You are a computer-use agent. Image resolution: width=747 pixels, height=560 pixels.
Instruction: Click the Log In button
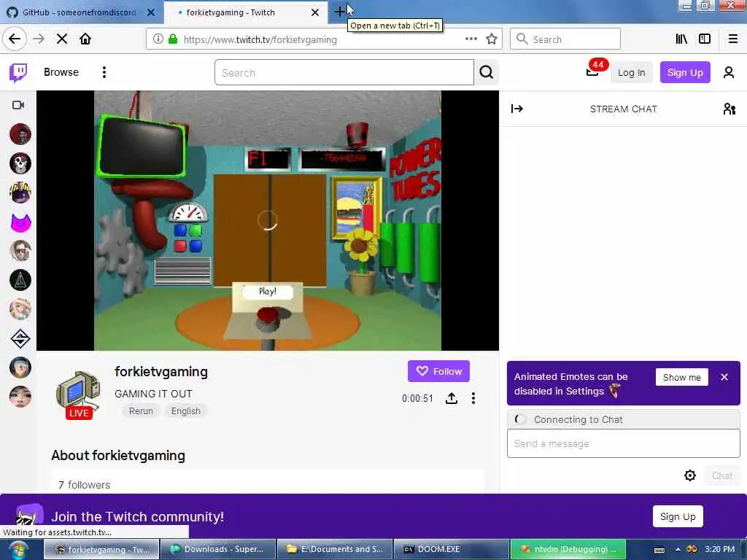coord(631,72)
